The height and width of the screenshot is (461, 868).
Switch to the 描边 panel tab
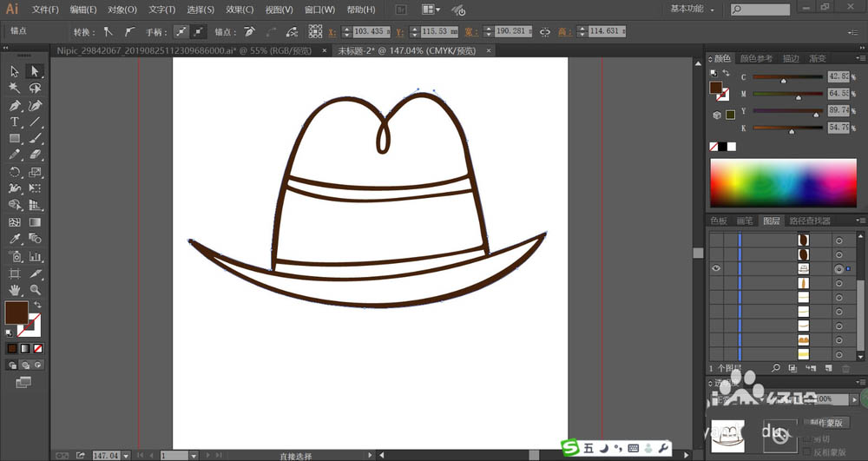(x=791, y=58)
